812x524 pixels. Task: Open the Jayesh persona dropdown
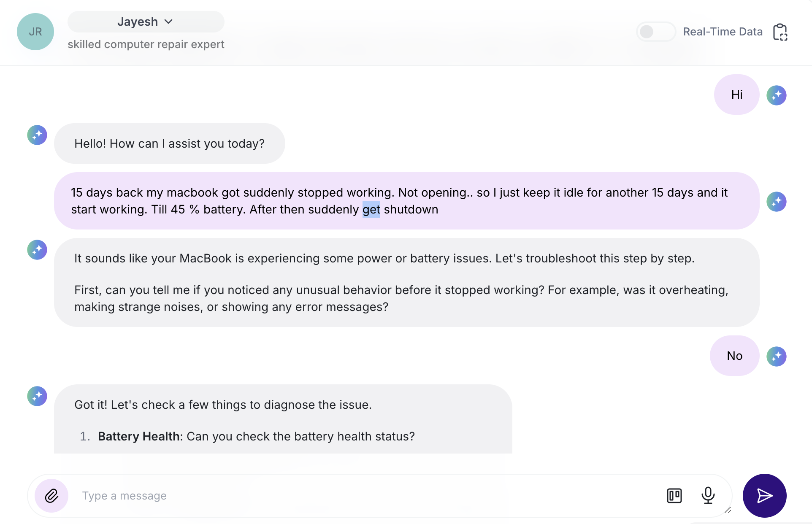click(146, 22)
